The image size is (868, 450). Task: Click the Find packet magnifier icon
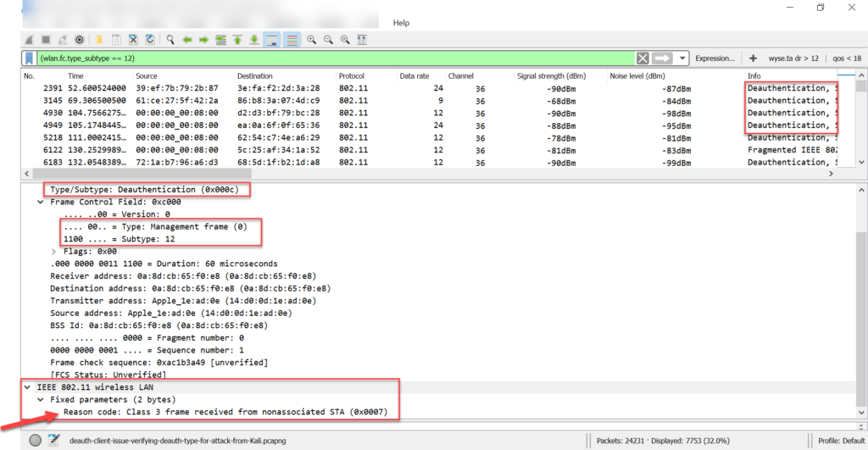click(170, 40)
